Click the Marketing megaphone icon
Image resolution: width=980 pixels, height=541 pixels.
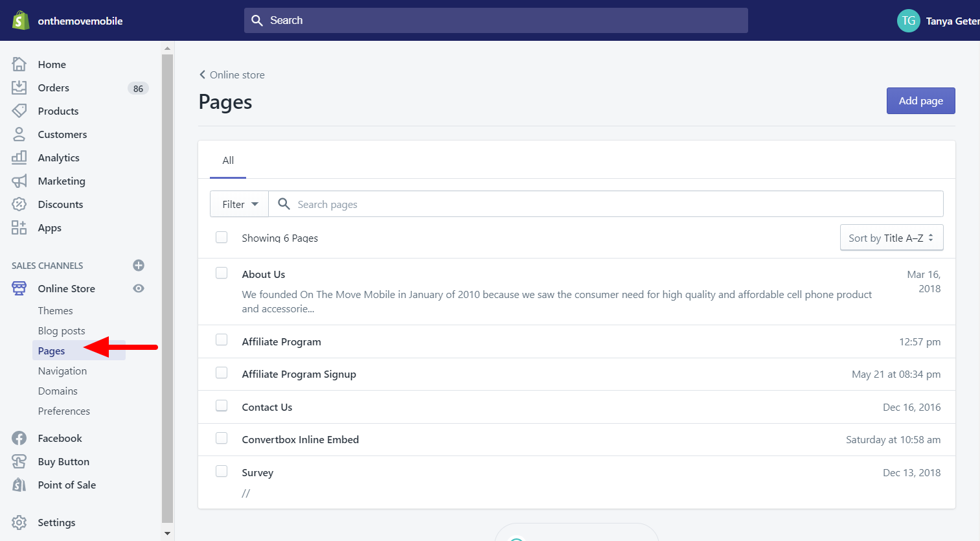[x=19, y=181]
